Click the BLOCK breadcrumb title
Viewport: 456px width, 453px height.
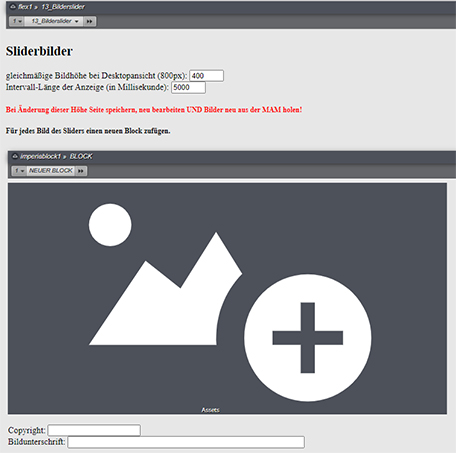tap(81, 156)
